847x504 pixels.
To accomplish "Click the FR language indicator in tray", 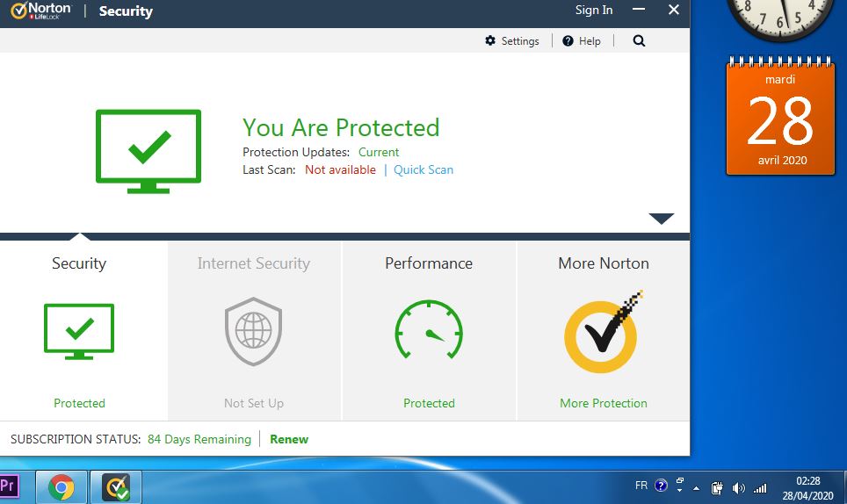I will 641,486.
